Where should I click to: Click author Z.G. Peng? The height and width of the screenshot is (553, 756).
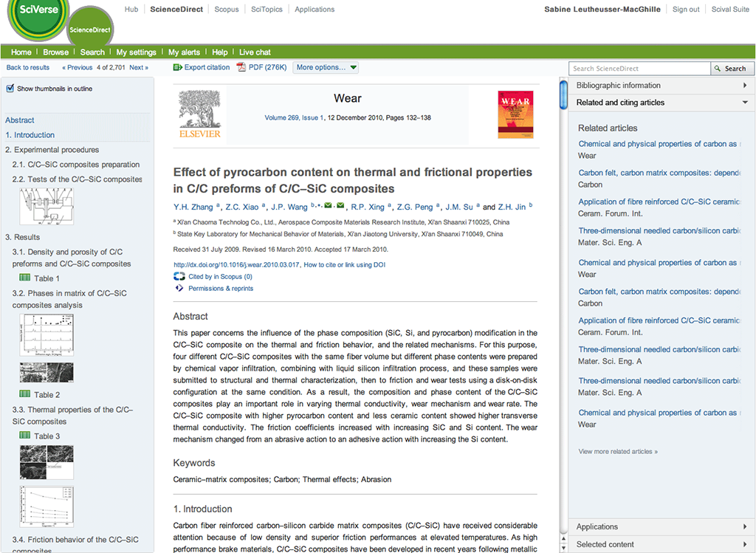[x=415, y=207]
